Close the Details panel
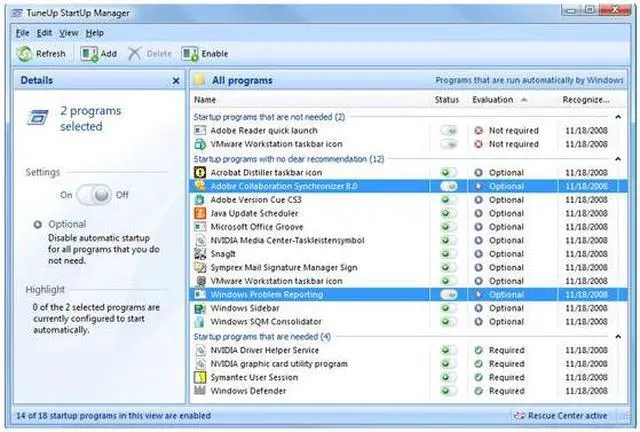The height and width of the screenshot is (432, 640). click(176, 81)
